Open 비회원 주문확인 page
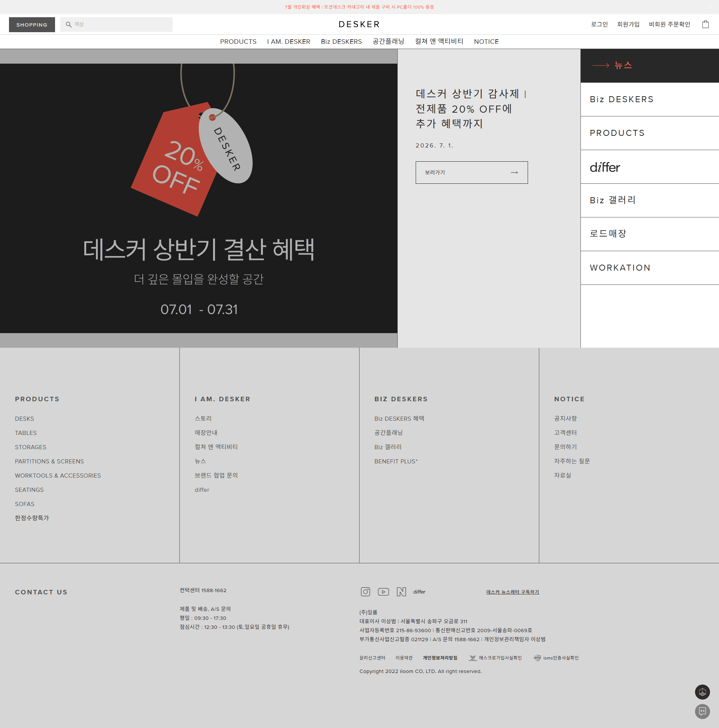 (669, 24)
